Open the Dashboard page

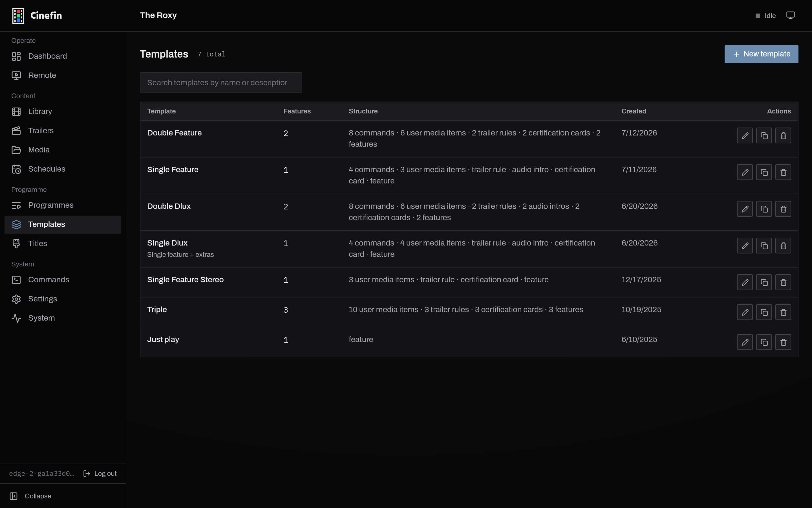pos(63,56)
